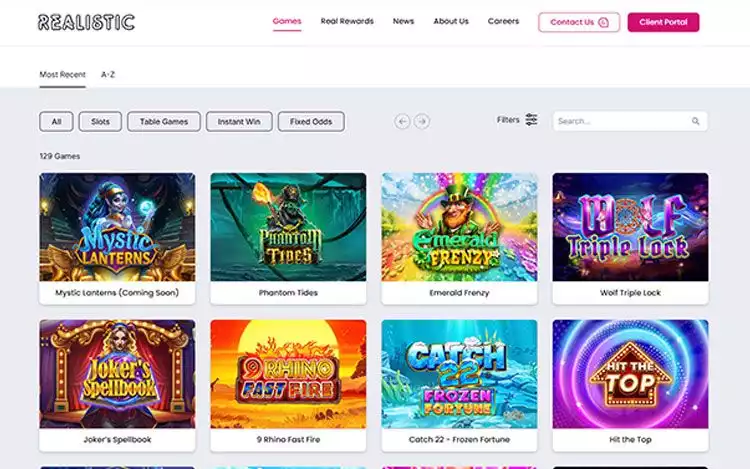Open the News navigation link

403,21
